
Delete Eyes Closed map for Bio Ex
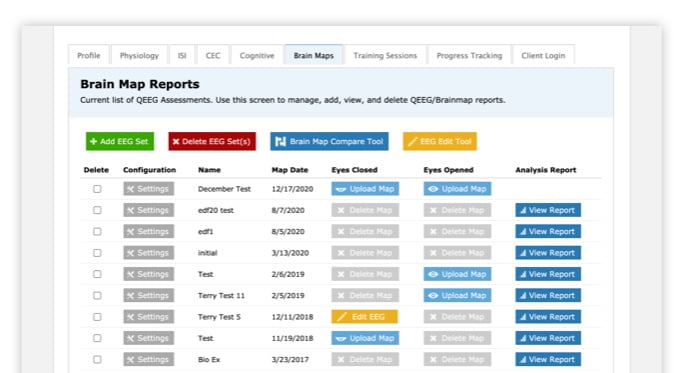click(x=365, y=360)
